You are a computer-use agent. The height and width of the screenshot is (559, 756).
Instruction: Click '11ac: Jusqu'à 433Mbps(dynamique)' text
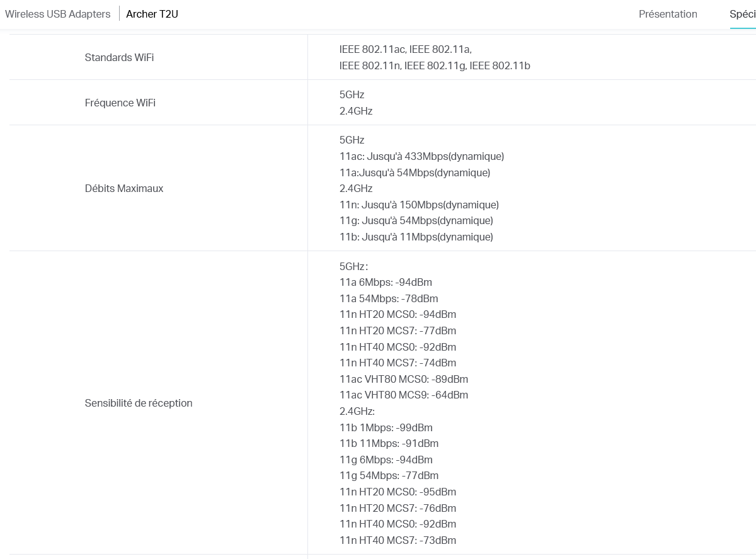421,156
